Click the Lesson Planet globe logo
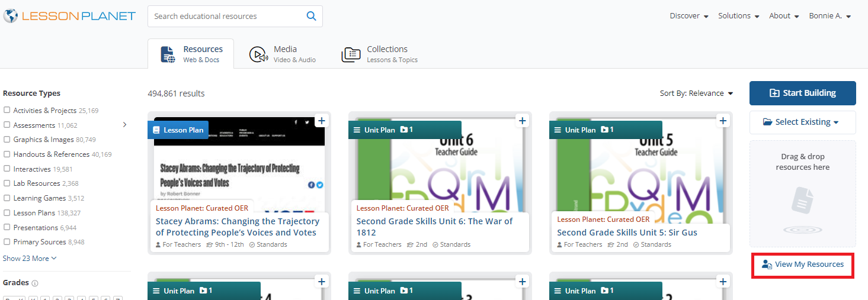The width and height of the screenshot is (868, 300). tap(10, 16)
